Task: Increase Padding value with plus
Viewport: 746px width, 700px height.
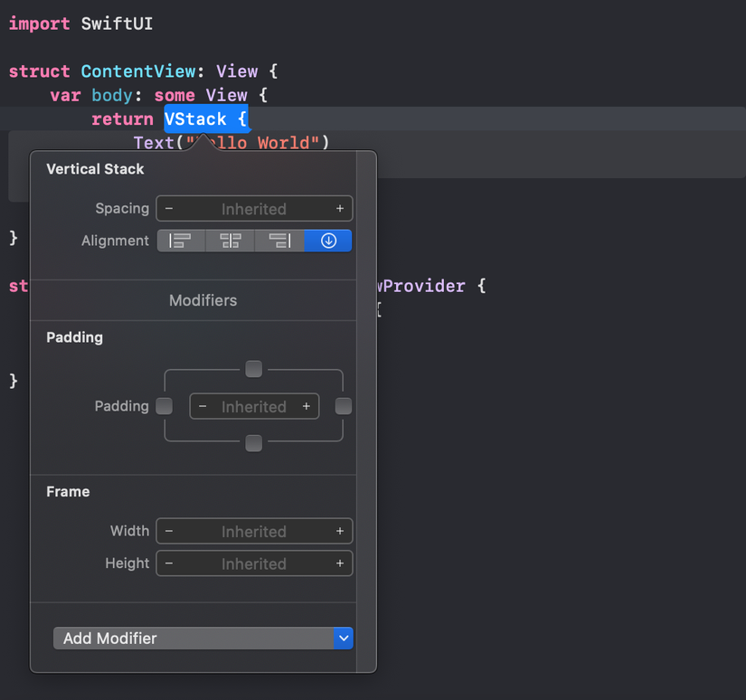Action: click(x=307, y=407)
